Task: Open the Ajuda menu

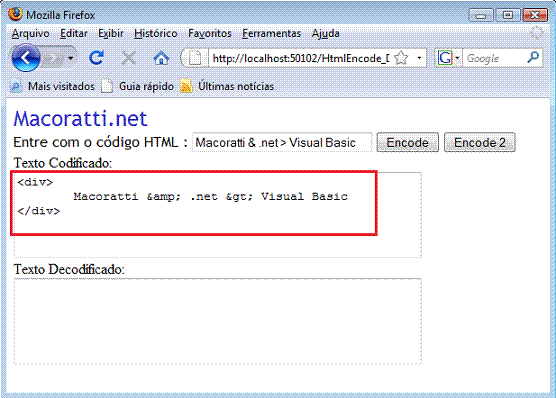Action: 326,33
